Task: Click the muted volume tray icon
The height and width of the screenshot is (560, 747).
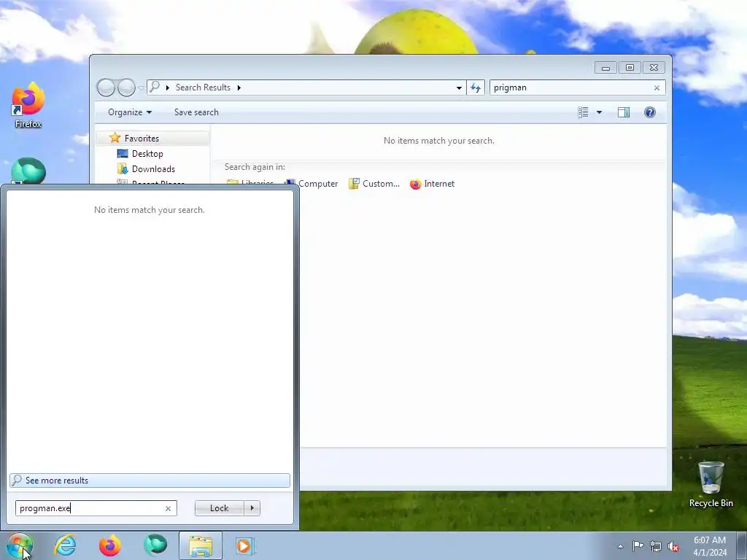Action: tap(673, 546)
